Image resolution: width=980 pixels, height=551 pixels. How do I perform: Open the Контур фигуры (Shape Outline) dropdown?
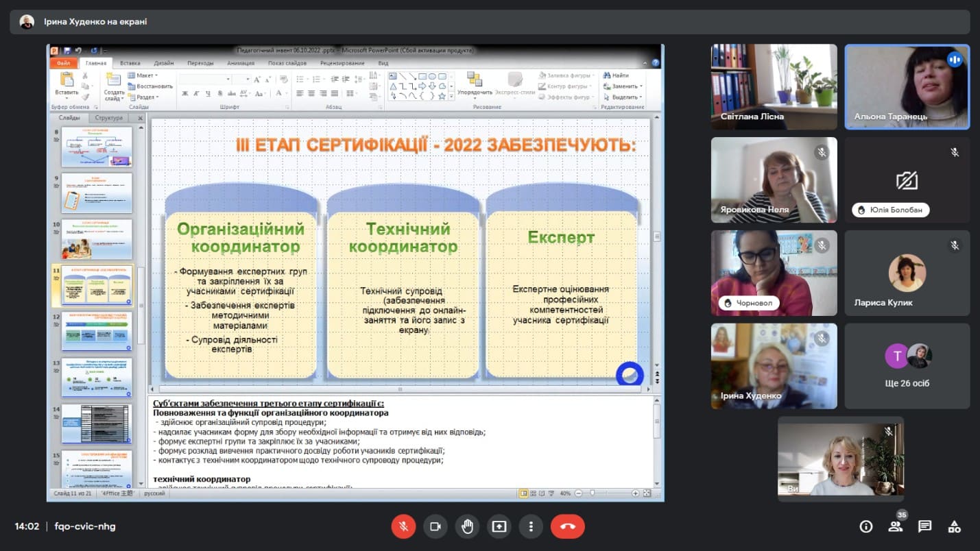pos(566,86)
